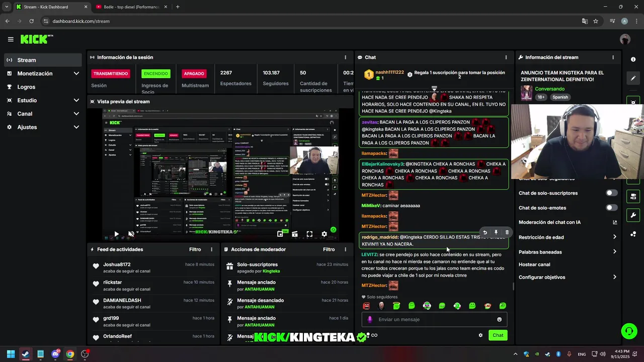Open picture-in-picture on the preview
The image size is (644, 362).
[280, 234]
